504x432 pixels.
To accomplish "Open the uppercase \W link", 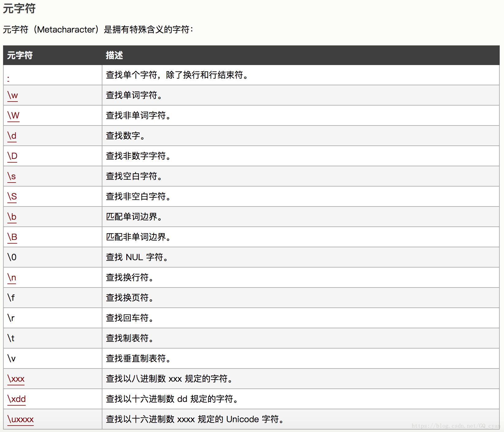I will (x=13, y=116).
